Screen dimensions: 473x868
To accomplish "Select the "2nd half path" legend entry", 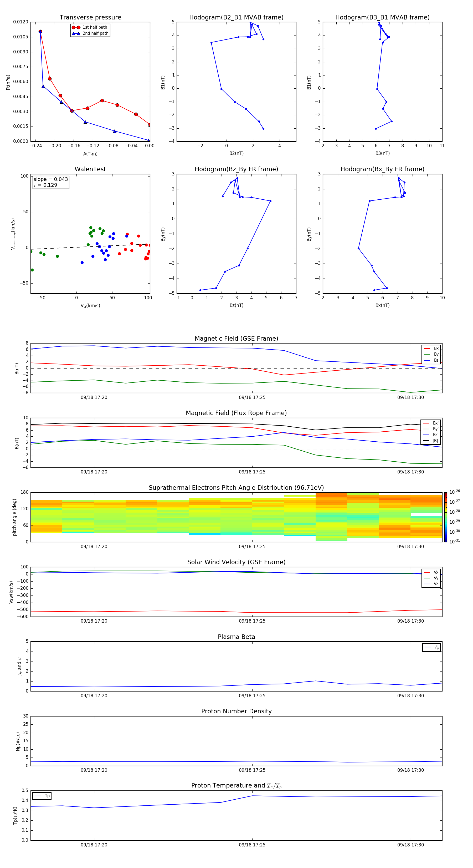I will pyautogui.click(x=90, y=33).
